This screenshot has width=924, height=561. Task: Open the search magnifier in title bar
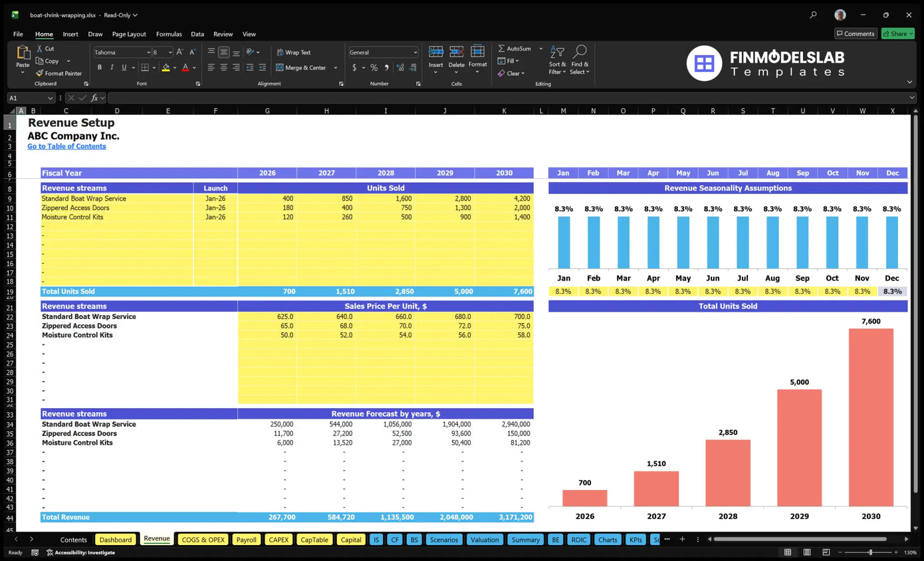coord(813,15)
